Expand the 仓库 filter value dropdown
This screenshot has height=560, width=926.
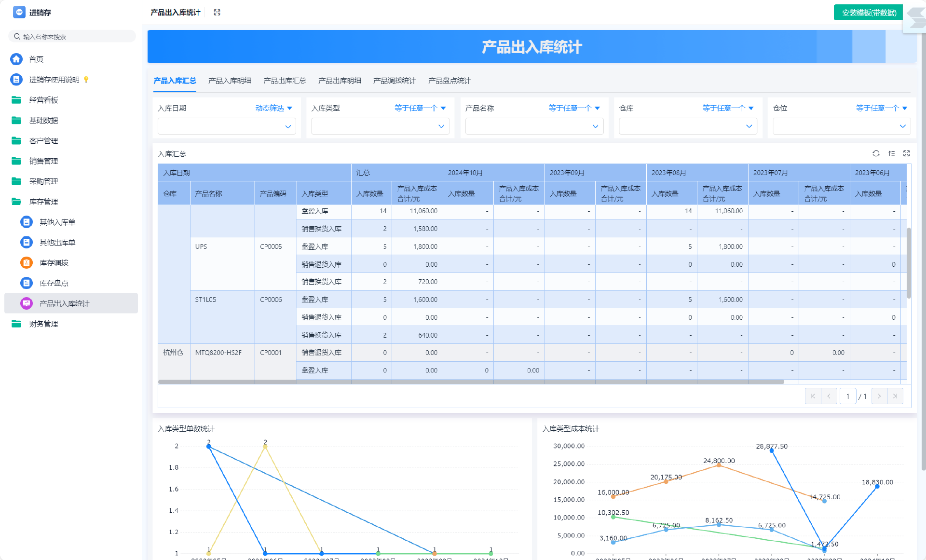(688, 126)
